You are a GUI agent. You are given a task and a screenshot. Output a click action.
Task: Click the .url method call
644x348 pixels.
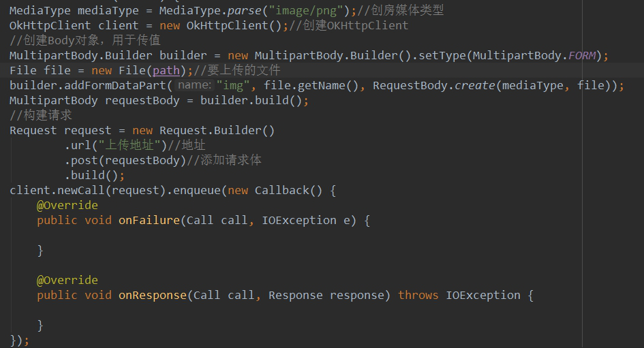point(78,145)
